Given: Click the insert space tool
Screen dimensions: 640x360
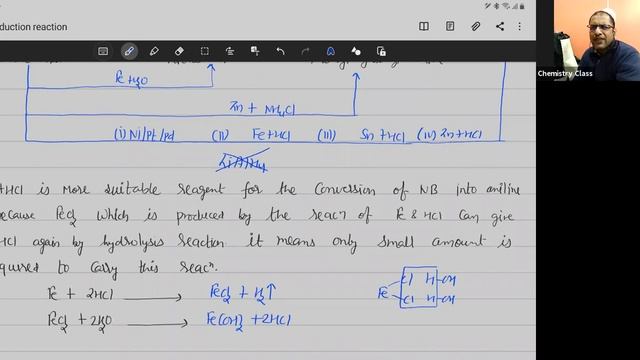Looking at the screenshot, I should pos(255,51).
